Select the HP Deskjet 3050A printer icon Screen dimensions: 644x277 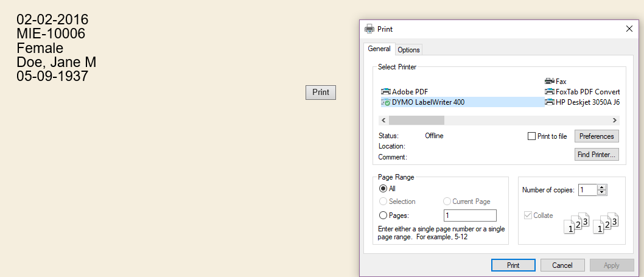550,102
